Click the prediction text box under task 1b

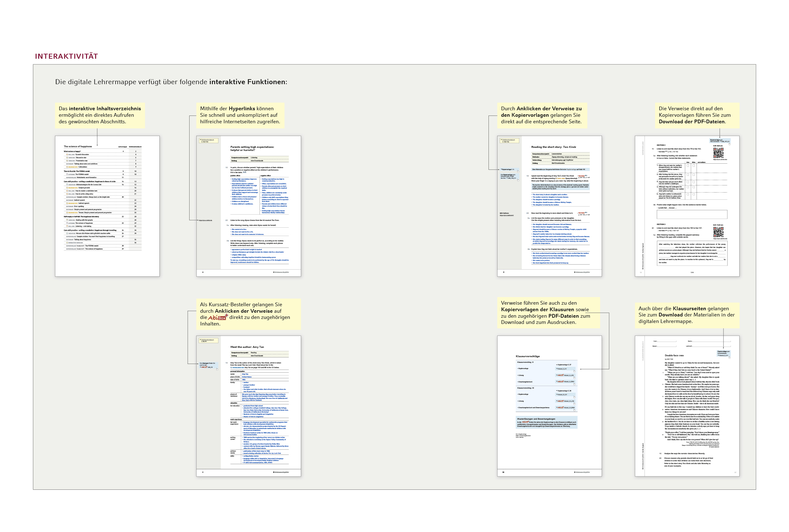pos(692,214)
